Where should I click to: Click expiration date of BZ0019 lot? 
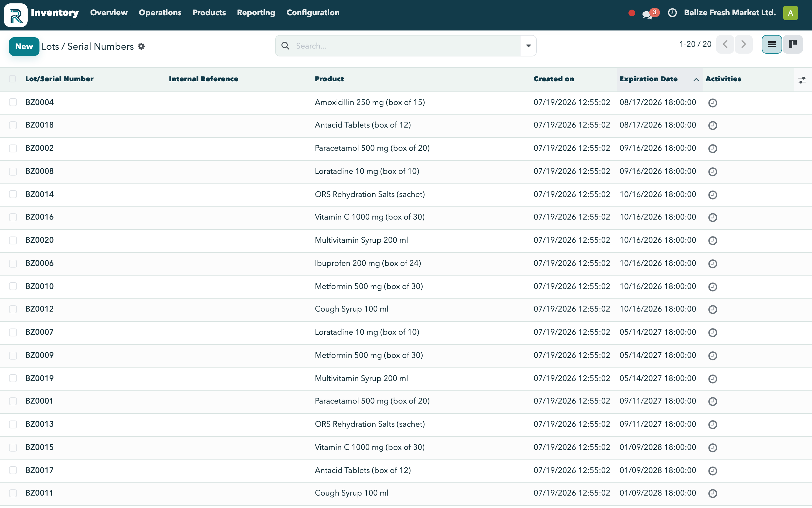tap(658, 378)
